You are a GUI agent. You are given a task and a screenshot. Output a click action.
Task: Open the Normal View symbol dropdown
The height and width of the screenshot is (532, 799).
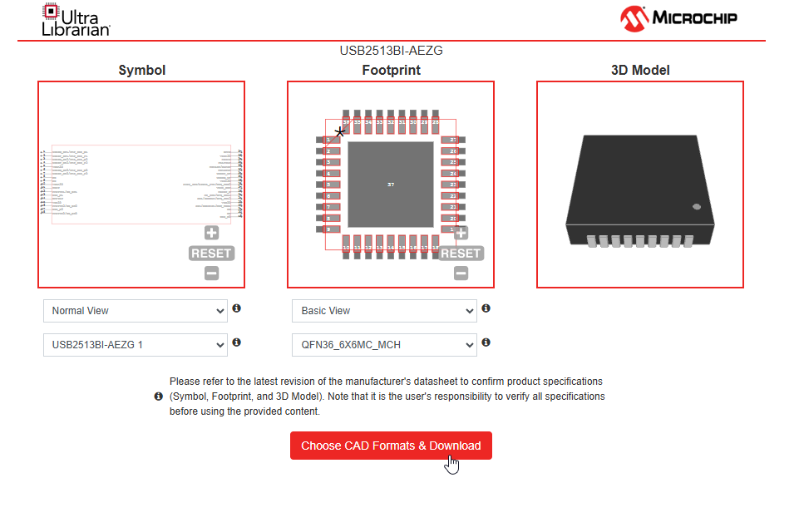135,311
